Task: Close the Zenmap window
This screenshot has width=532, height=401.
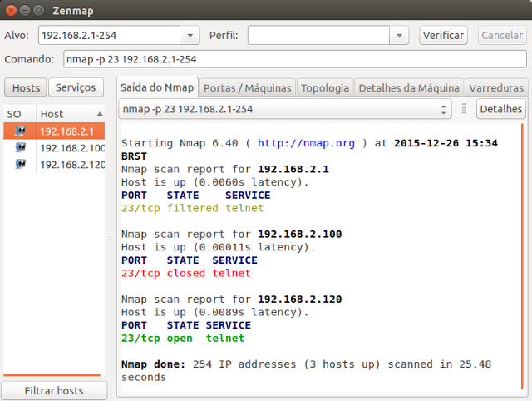Action: pos(11,11)
